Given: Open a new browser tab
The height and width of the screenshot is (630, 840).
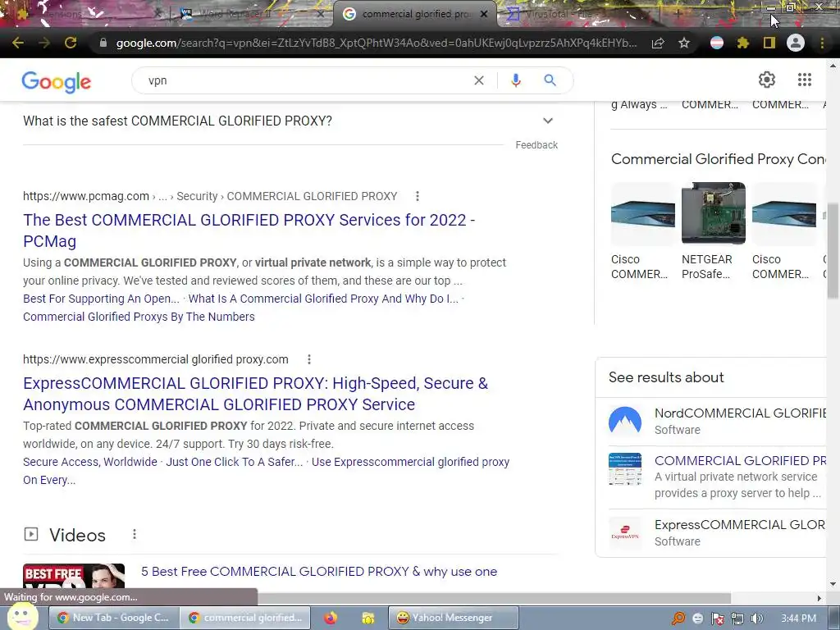Looking at the screenshot, I should 678,15.
